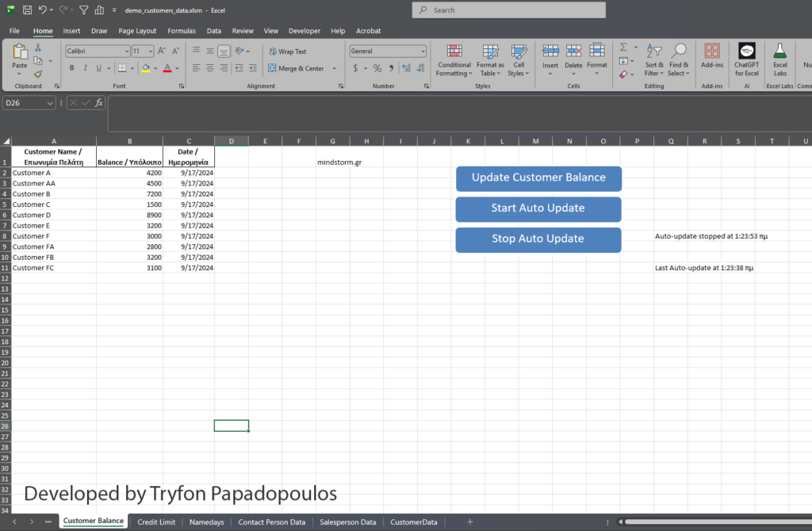
Task: Open the Credit Limit sheet tab
Action: coord(156,521)
